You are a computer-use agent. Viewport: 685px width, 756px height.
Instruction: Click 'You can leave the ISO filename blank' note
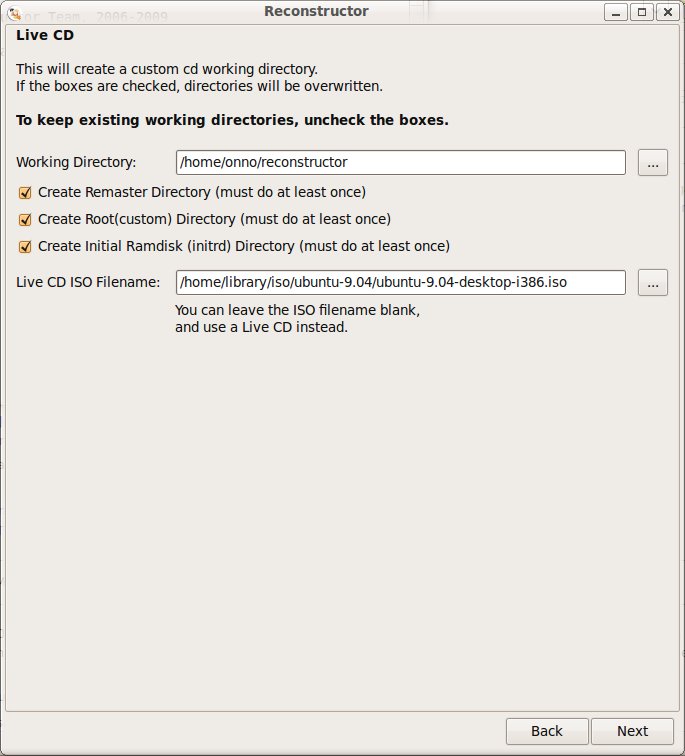click(297, 310)
